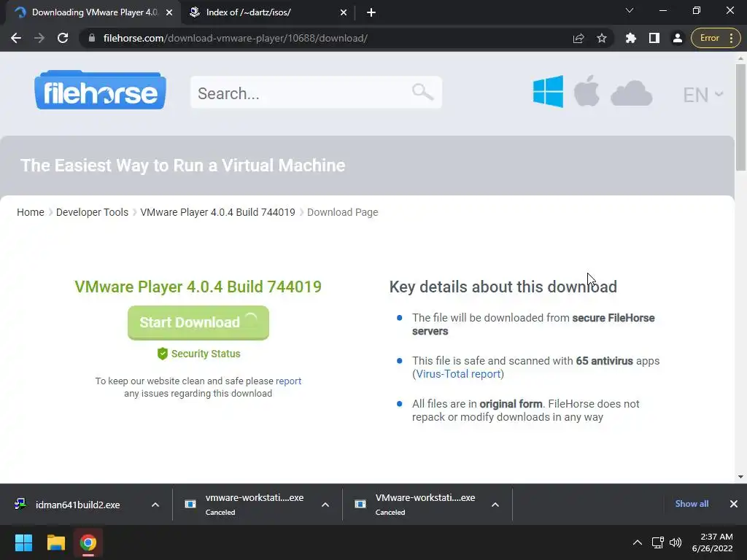The width and height of the screenshot is (747, 560).
Task: Select the cloud web apps icon
Action: 631,93
